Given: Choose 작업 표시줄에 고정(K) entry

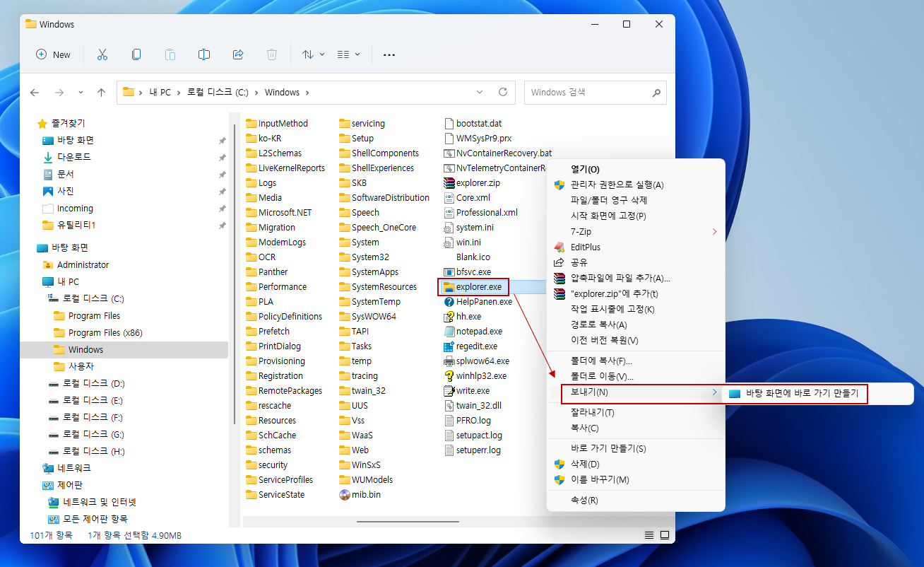Looking at the screenshot, I should pyautogui.click(x=636, y=310).
